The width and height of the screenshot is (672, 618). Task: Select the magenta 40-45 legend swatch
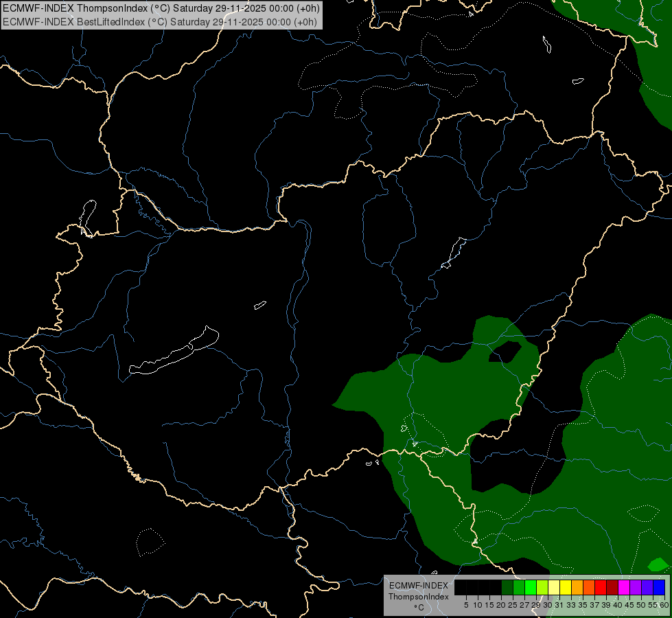coord(624,587)
